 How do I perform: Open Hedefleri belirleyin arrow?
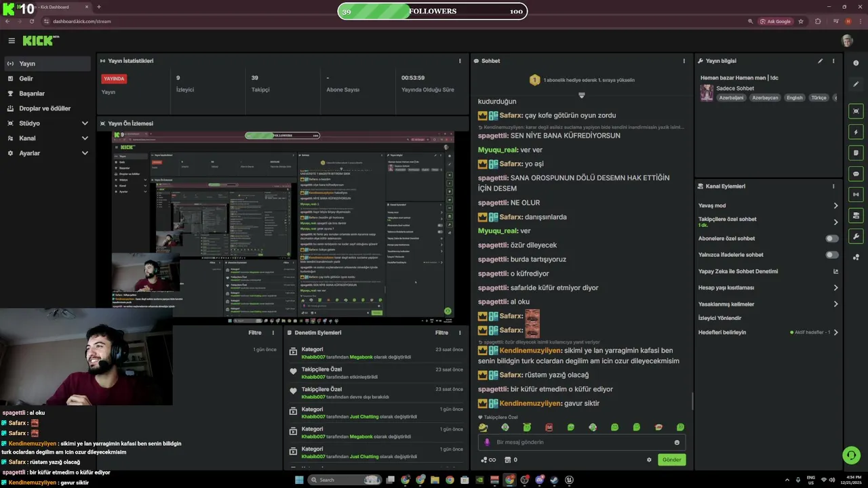835,333
